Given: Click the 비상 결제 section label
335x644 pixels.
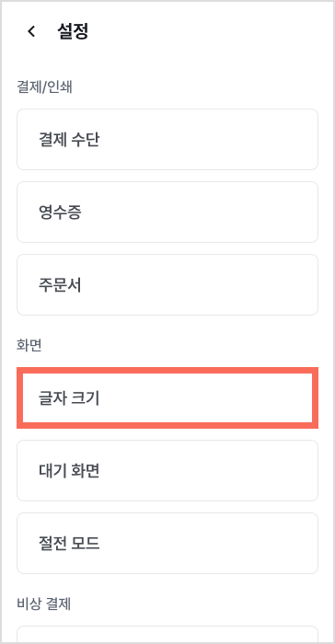Looking at the screenshot, I should click(43, 604).
